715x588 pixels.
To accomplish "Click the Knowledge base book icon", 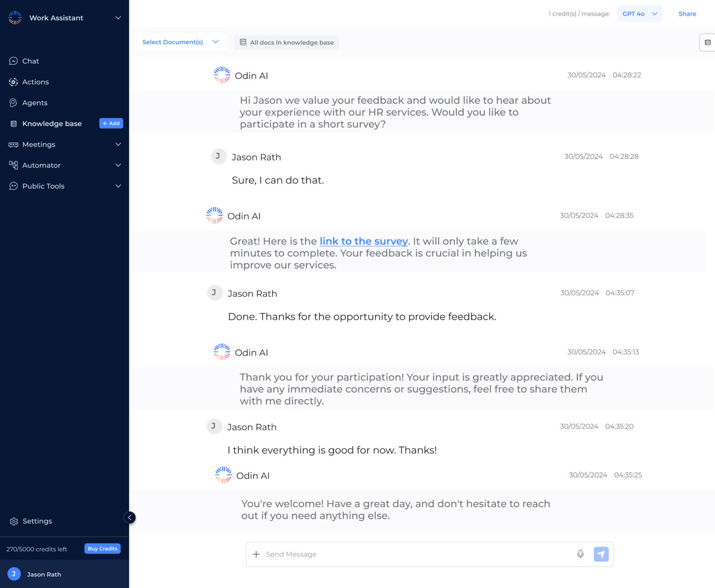I will pos(13,123).
